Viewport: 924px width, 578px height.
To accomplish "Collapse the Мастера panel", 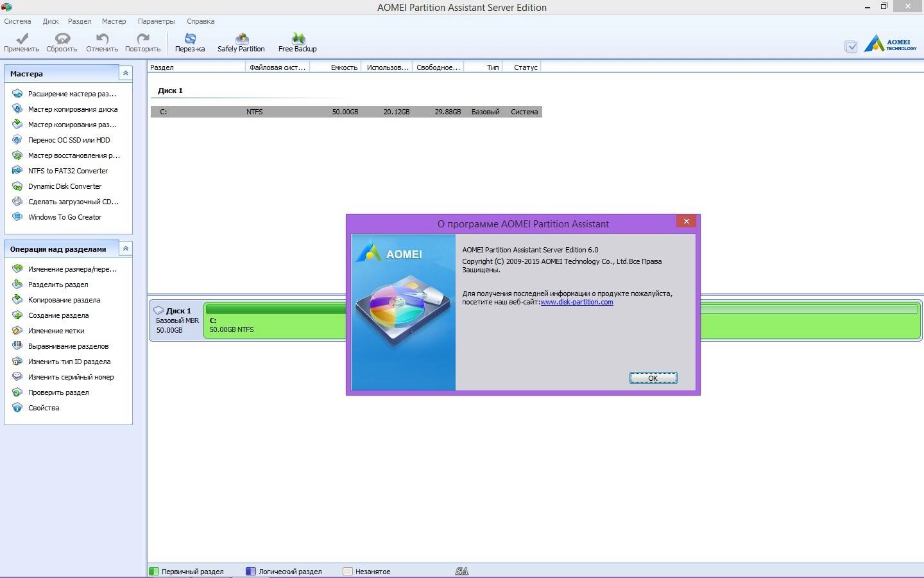I will (x=126, y=73).
